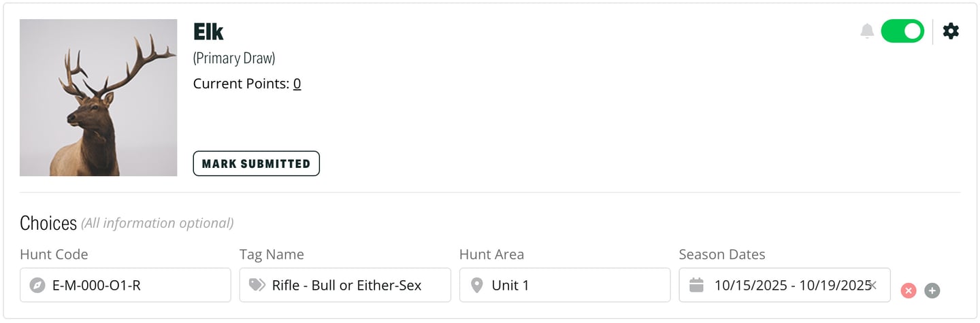The height and width of the screenshot is (323, 980).
Task: Click the compass icon in Hunt Code
Action: click(x=37, y=286)
